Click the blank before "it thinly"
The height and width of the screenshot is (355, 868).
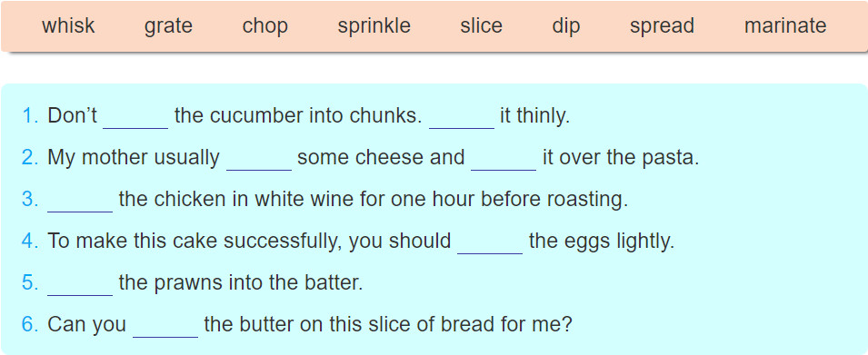pos(462,117)
